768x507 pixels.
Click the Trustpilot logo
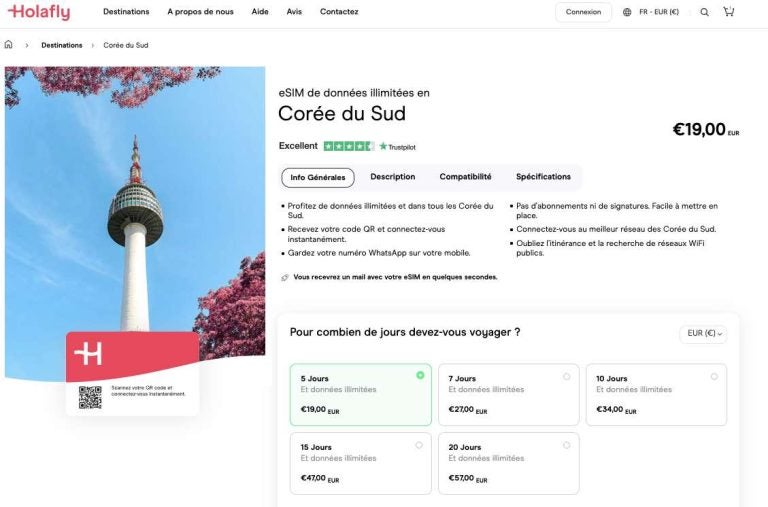click(397, 146)
